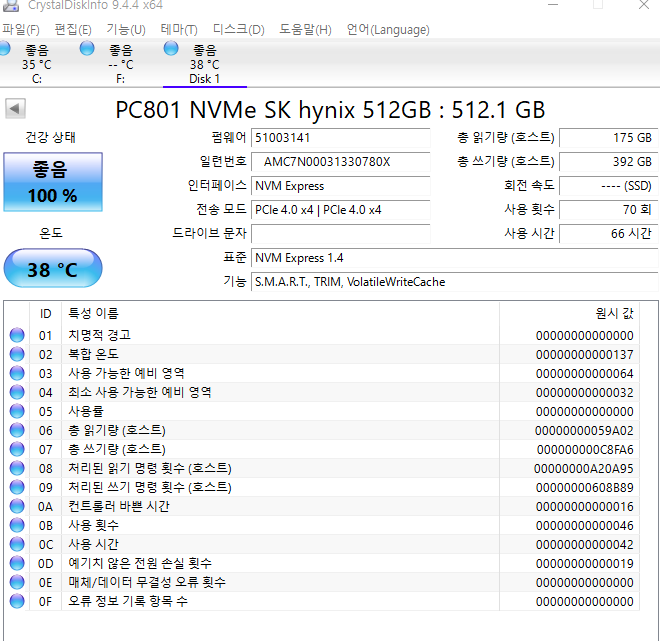660x641 pixels.
Task: Click raw value 000000000C8FA6
Action: [585, 450]
